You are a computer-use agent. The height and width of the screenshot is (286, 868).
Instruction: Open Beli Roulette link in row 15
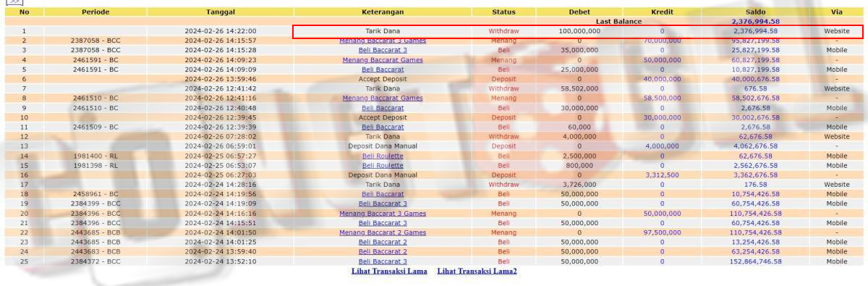(x=383, y=165)
